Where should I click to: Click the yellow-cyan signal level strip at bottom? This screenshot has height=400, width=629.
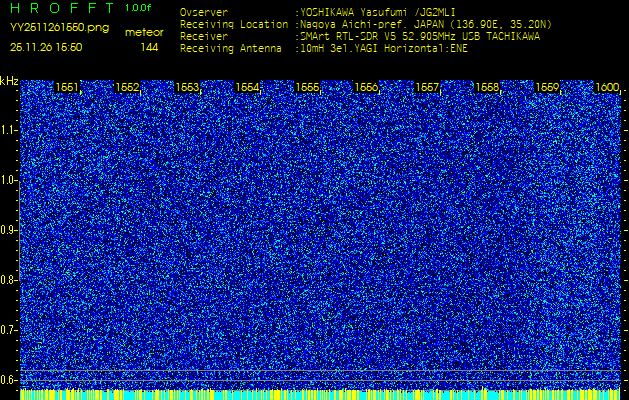pyautogui.click(x=320, y=394)
